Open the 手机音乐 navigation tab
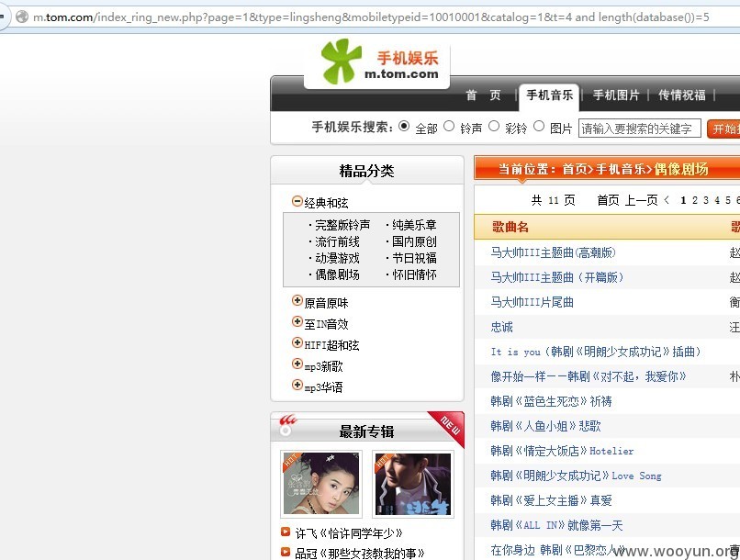Image resolution: width=740 pixels, height=560 pixels. click(549, 95)
